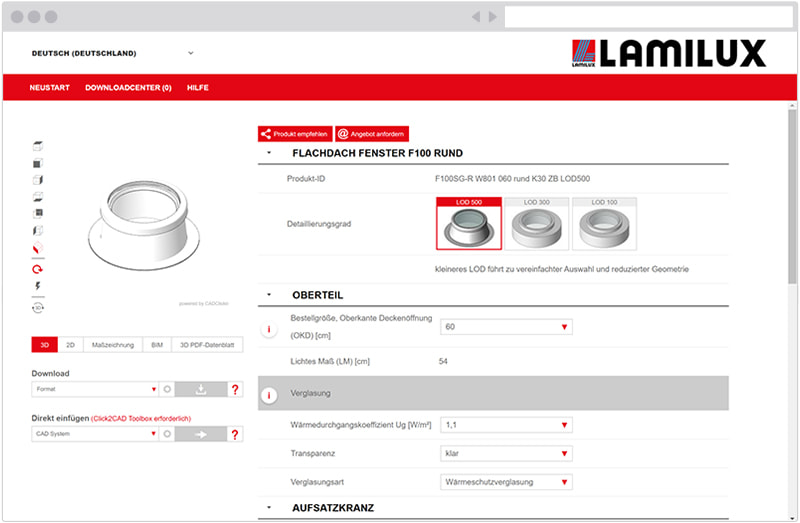This screenshot has height=523, width=800.
Task: Select the left side view cube icon
Action: coord(38,230)
